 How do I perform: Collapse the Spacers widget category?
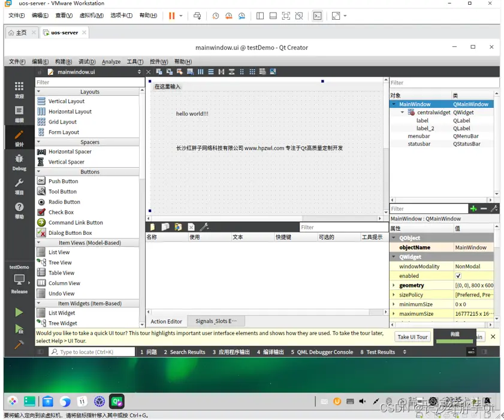click(x=38, y=142)
